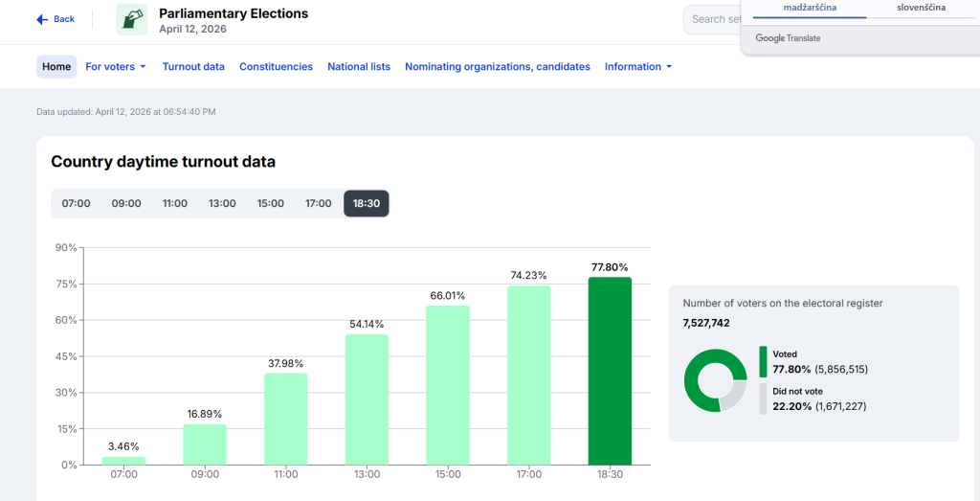980x501 pixels.
Task: Select the 07:00 time toggle
Action: point(76,203)
